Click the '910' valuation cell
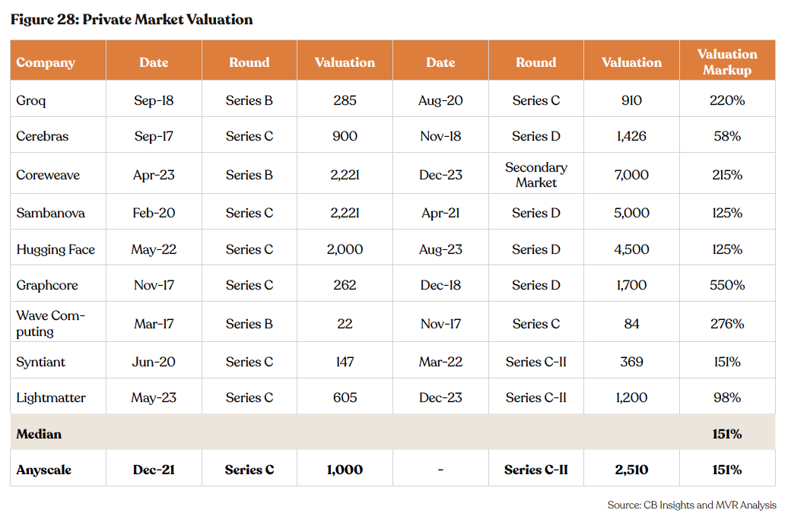 [632, 100]
